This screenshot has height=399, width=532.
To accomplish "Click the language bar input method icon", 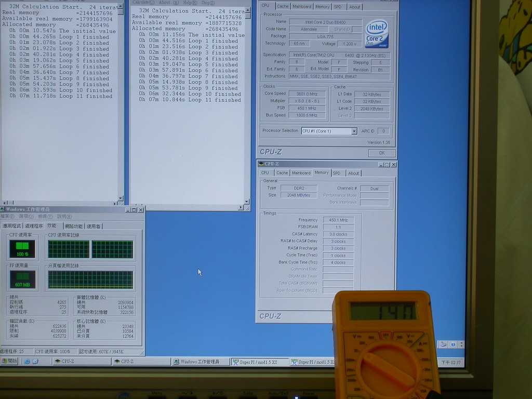I will (444, 344).
